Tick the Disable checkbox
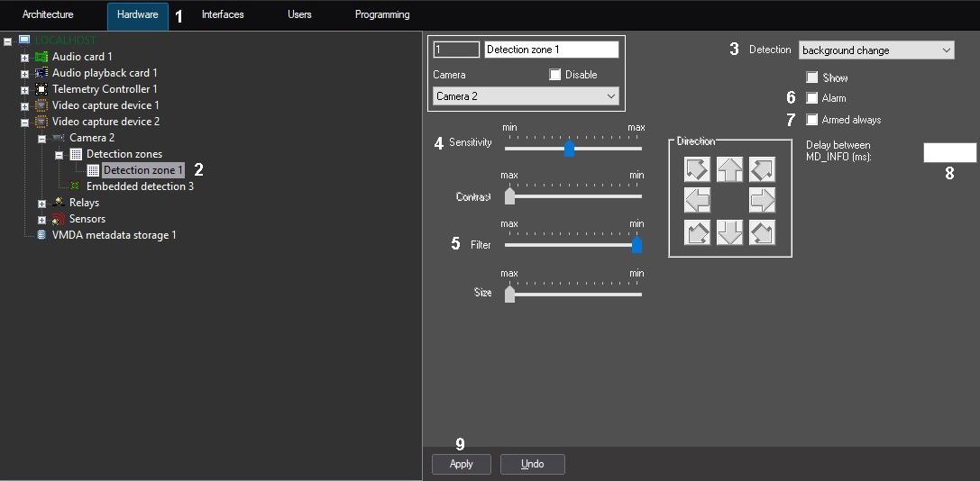This screenshot has height=481, width=980. click(555, 75)
